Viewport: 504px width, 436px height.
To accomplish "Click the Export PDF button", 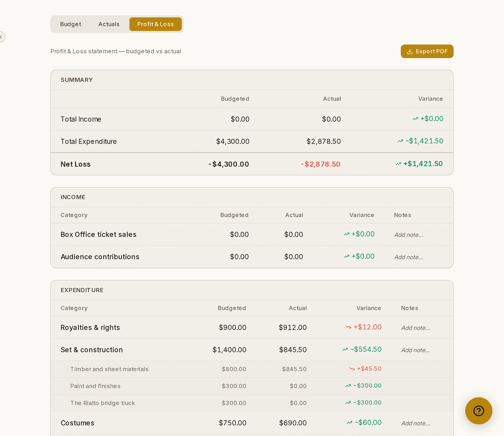I will [427, 52].
